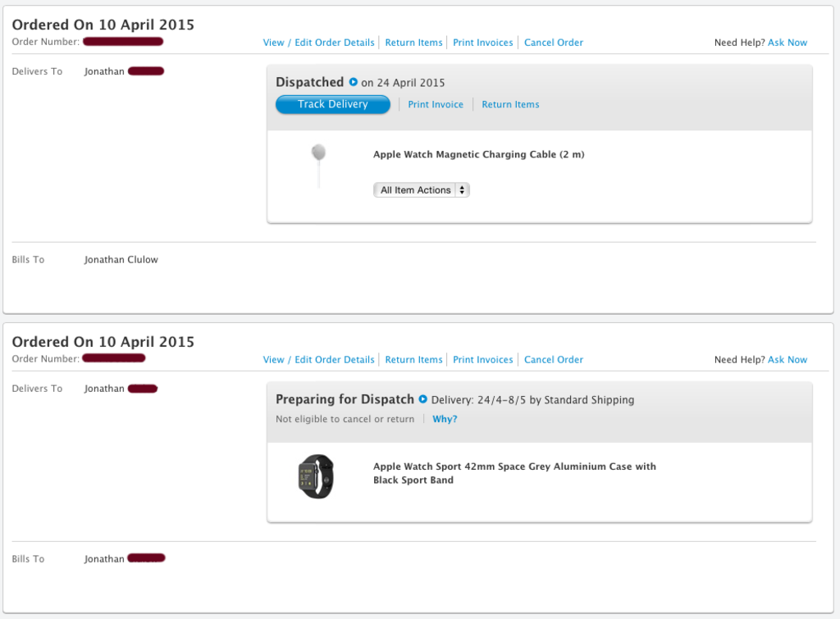Open View / Edit Order Details for second order

[x=318, y=360]
